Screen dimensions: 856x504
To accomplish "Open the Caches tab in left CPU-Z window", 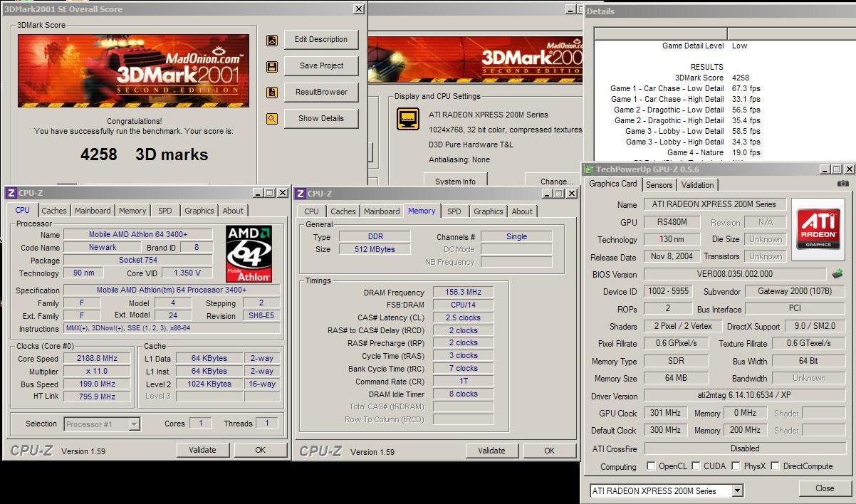I will (54, 211).
